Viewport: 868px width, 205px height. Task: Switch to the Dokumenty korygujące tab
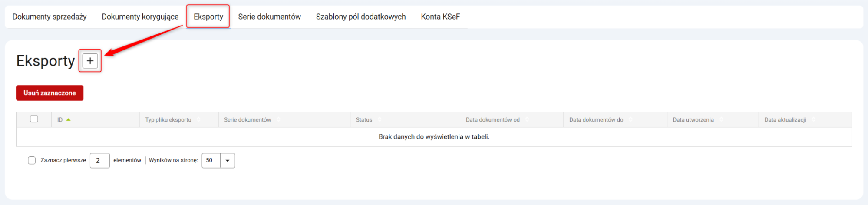tap(140, 17)
